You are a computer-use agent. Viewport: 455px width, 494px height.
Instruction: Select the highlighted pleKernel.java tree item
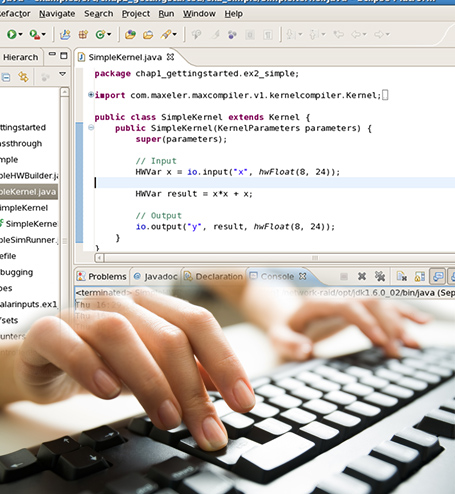[x=29, y=192]
